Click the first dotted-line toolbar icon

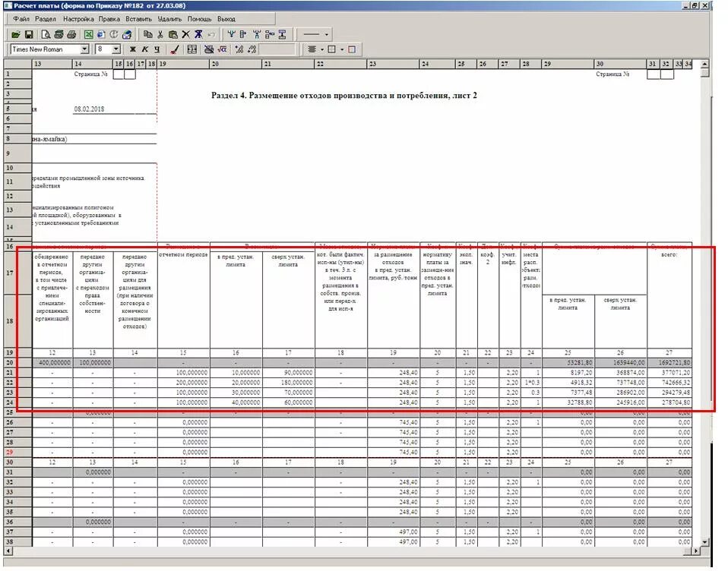tap(239, 49)
